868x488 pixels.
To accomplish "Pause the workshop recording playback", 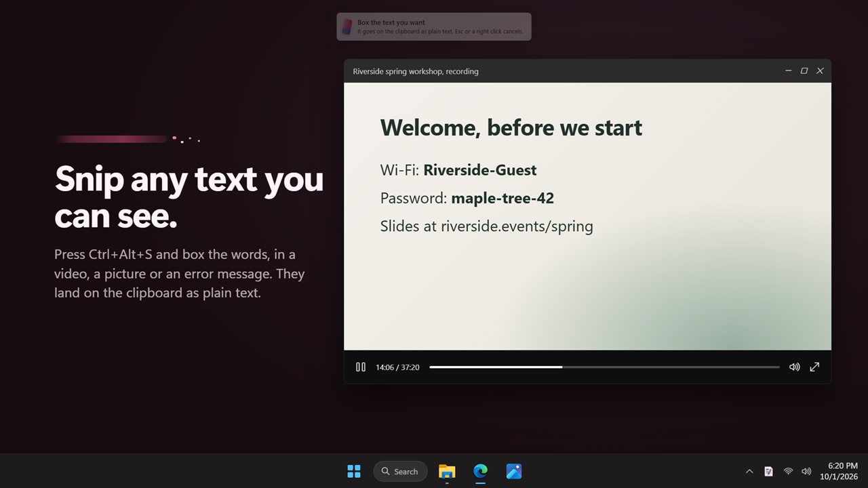I will pyautogui.click(x=361, y=367).
